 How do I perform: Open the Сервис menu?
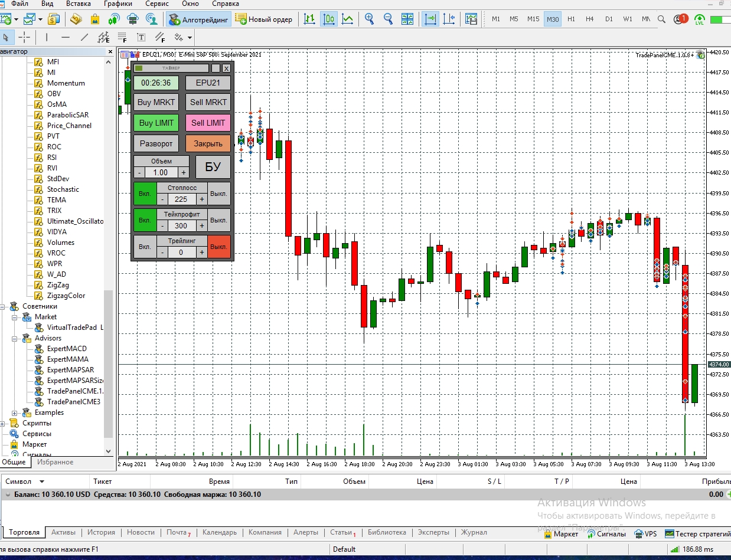click(x=156, y=4)
